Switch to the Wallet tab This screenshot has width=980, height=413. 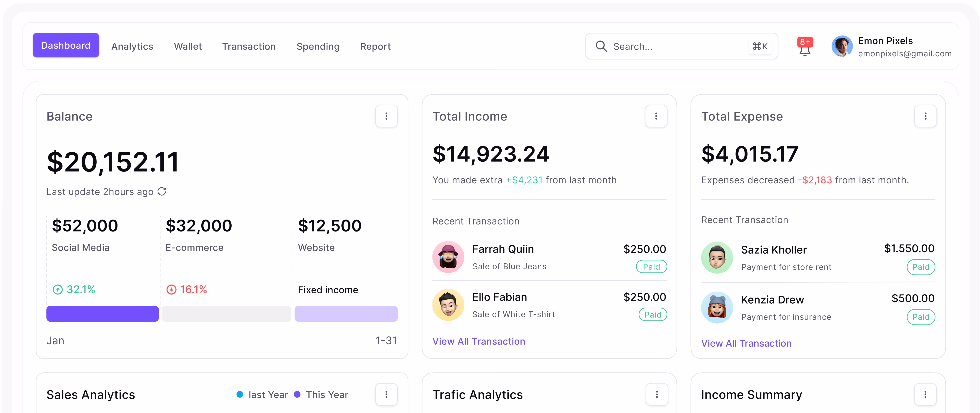[188, 46]
